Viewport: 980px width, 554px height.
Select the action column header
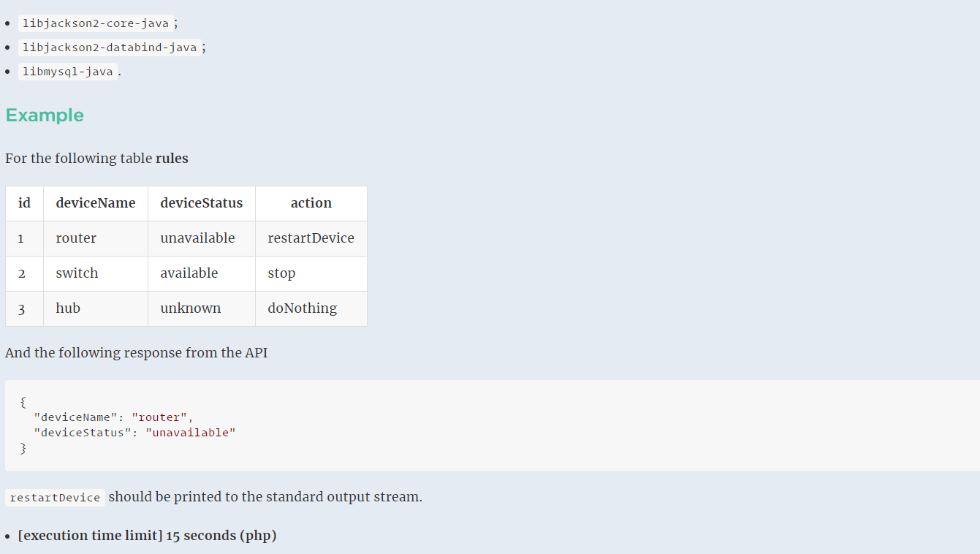click(x=311, y=202)
